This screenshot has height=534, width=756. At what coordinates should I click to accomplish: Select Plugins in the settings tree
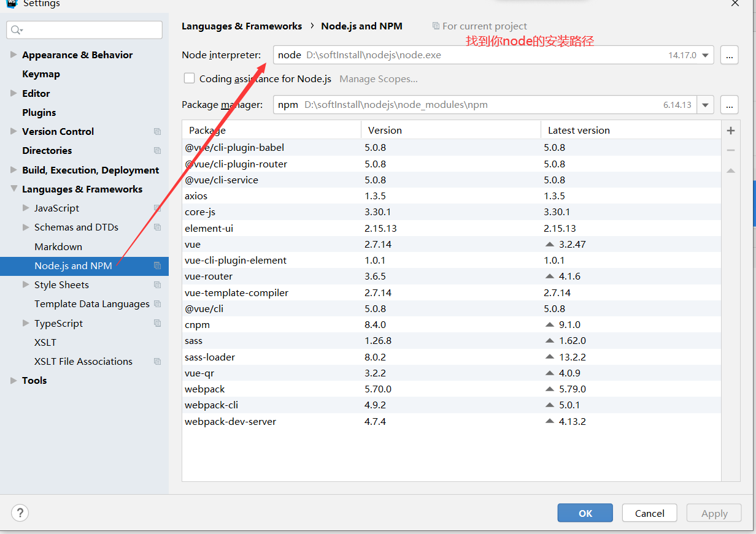tap(39, 112)
